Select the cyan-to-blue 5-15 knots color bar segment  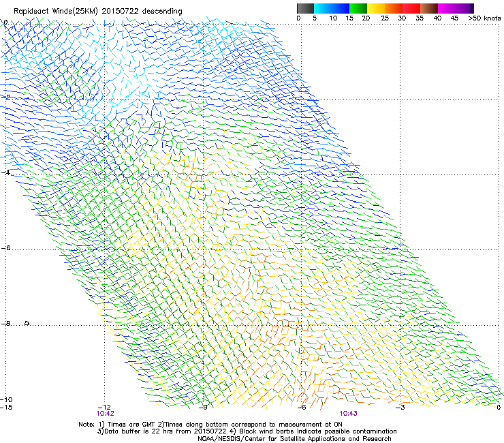(332, 8)
